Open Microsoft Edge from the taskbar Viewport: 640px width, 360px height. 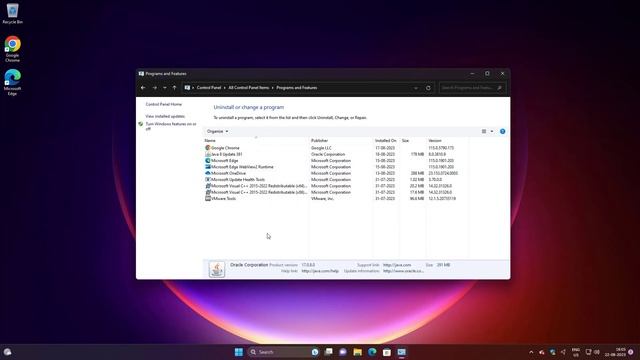point(372,352)
